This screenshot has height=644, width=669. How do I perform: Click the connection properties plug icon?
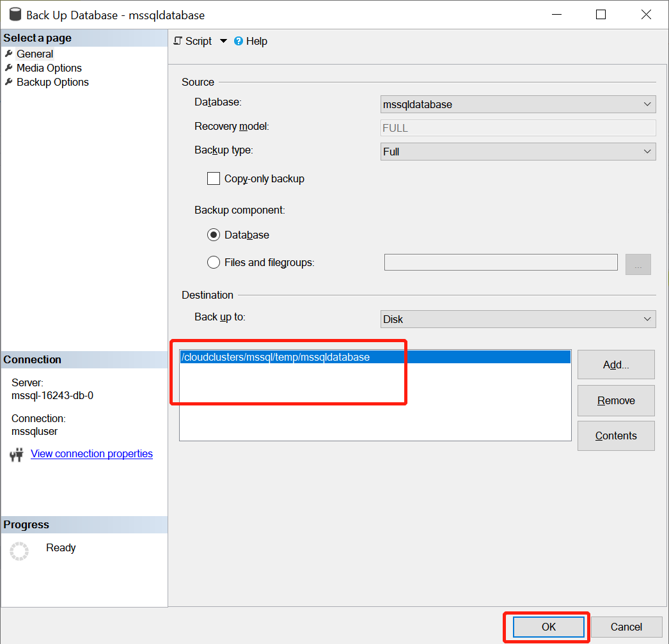pyautogui.click(x=17, y=455)
